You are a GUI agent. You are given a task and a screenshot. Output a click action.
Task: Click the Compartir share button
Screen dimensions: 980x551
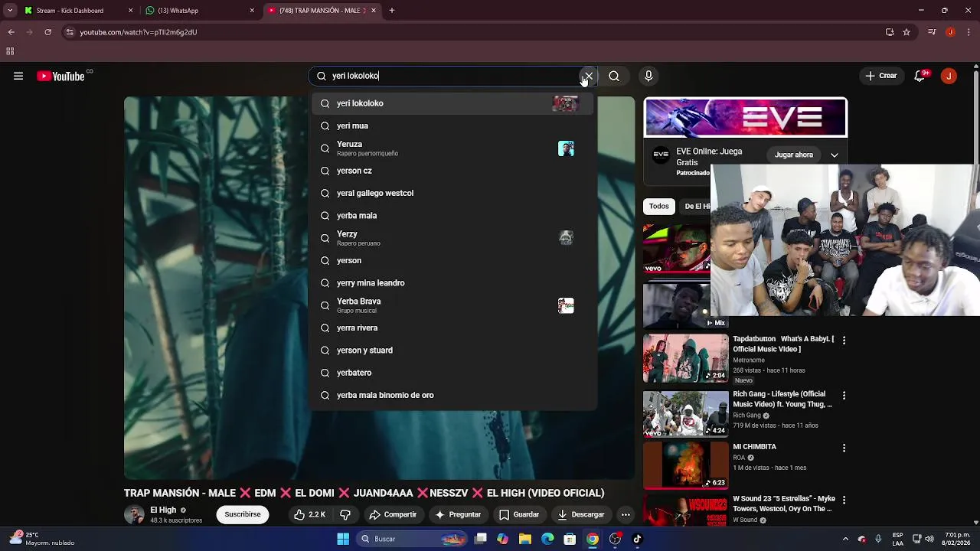[393, 515]
